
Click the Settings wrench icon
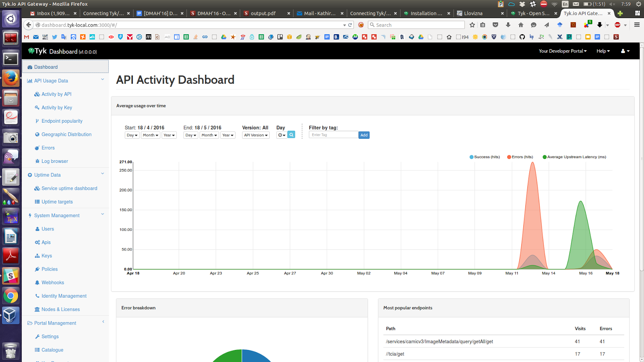(x=37, y=337)
